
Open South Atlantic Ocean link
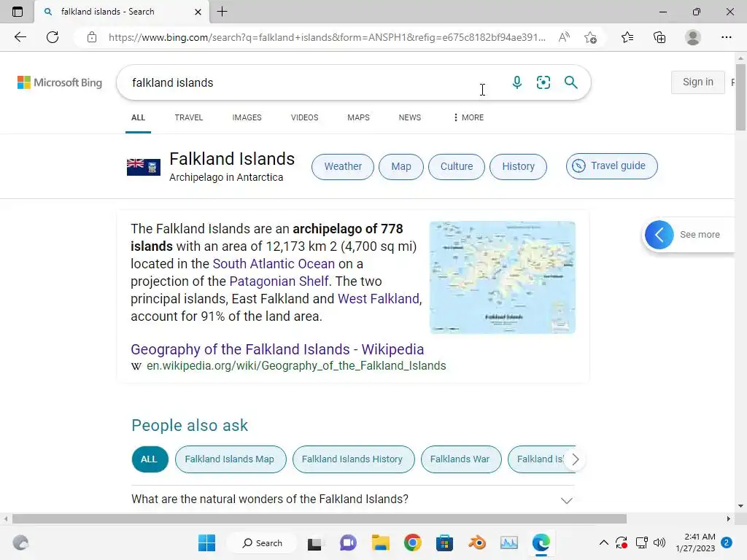[274, 264]
